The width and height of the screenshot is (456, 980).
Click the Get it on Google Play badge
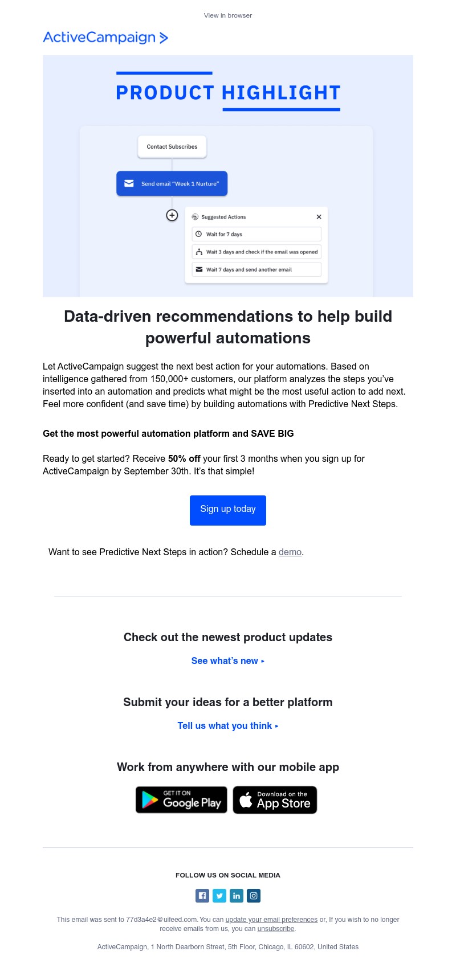[181, 799]
